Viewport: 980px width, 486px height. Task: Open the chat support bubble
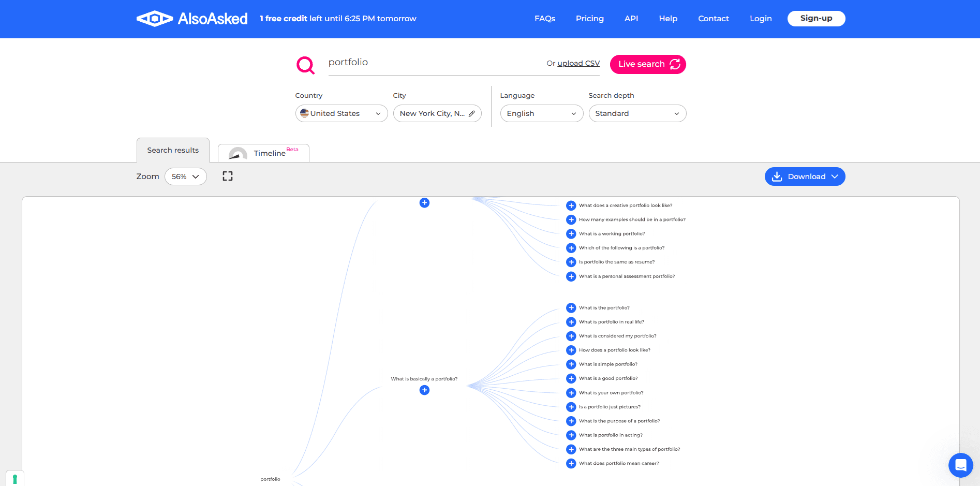point(960,465)
